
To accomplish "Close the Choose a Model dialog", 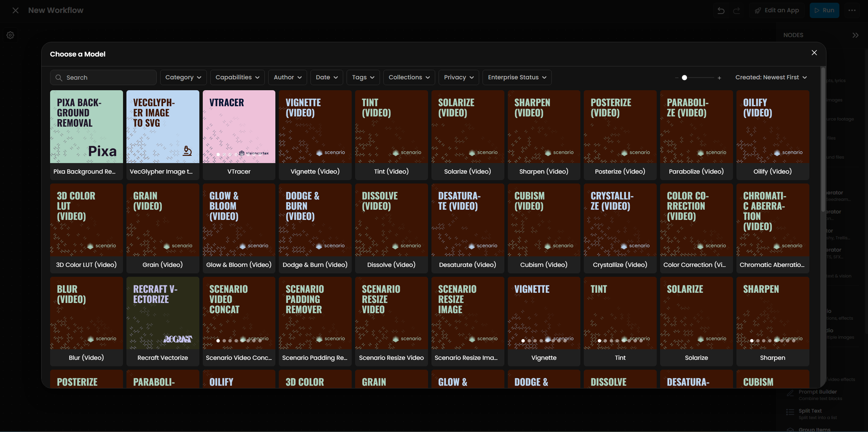I will point(814,53).
